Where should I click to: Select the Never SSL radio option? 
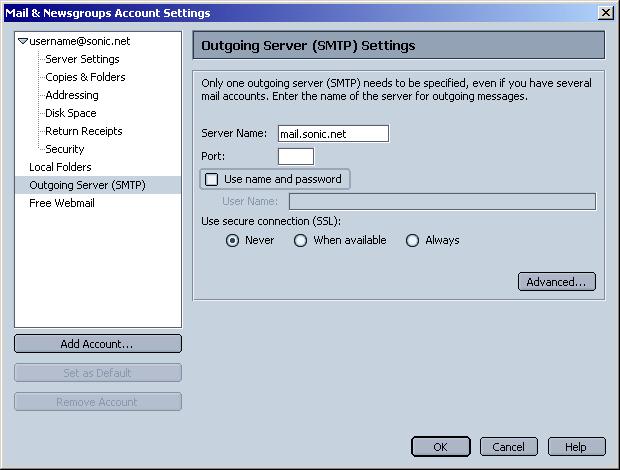pos(233,241)
